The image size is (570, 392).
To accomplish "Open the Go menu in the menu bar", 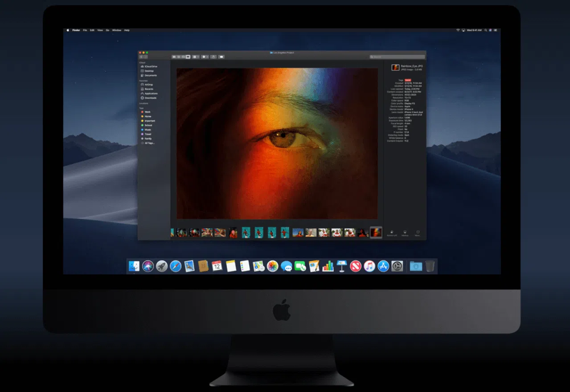I will click(107, 30).
